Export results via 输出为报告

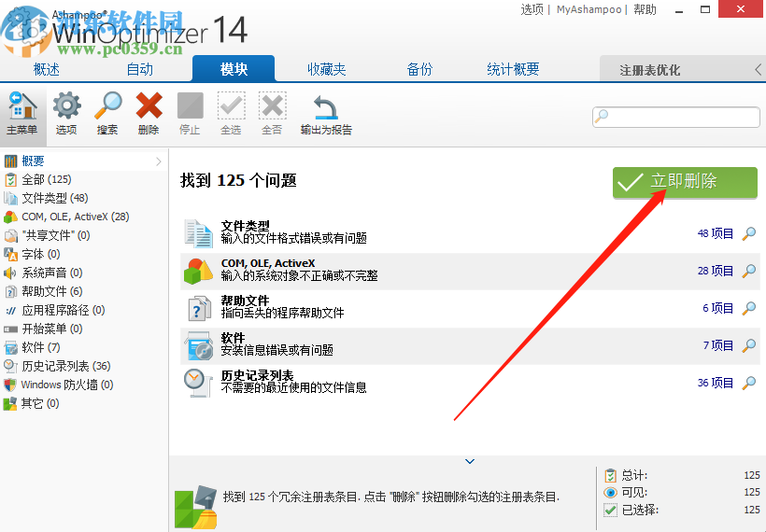(326, 114)
